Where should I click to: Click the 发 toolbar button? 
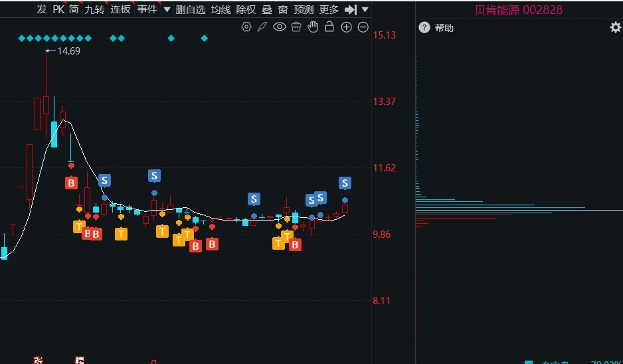click(42, 9)
